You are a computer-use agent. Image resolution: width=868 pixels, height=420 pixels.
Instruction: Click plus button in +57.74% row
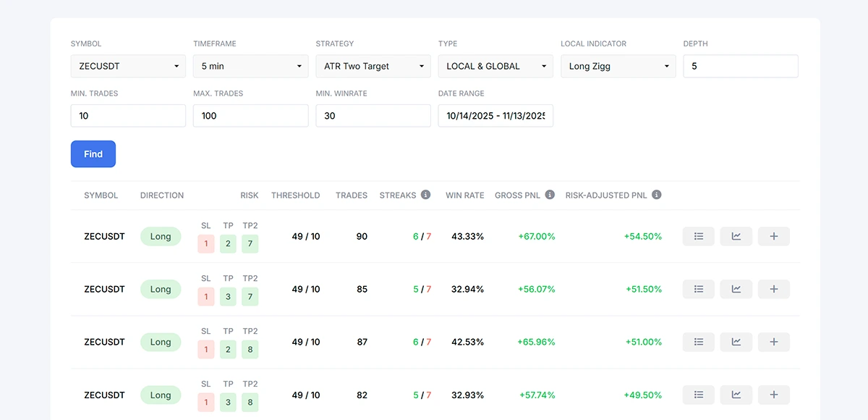[774, 395]
